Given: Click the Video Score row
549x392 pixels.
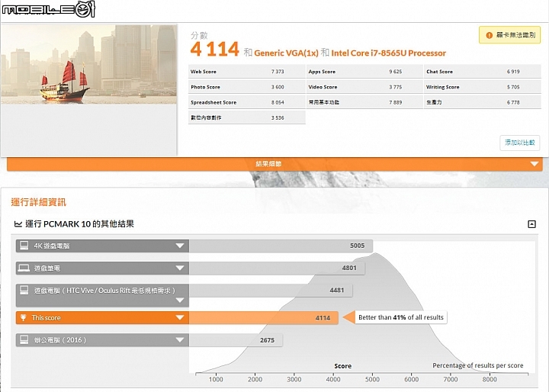Looking at the screenshot, I should click(x=364, y=87).
